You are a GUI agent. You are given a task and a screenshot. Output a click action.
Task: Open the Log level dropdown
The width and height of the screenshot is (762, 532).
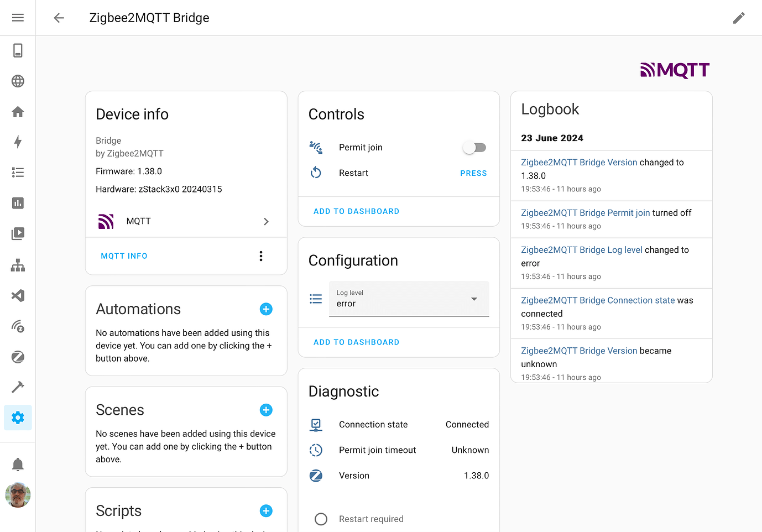409,299
